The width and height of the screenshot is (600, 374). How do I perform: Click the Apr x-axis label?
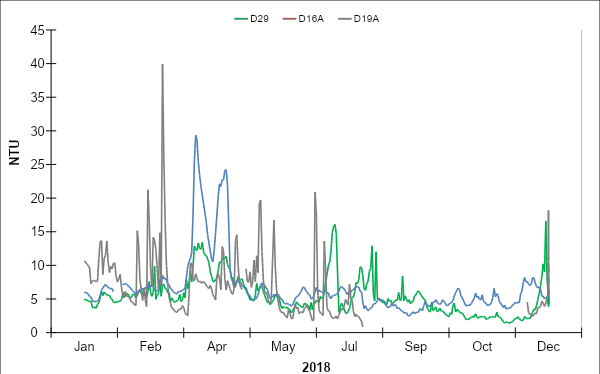(217, 347)
